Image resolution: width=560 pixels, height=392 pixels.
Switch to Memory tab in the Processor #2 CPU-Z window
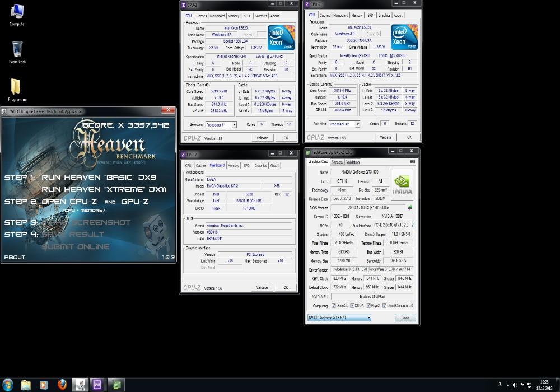[356, 15]
